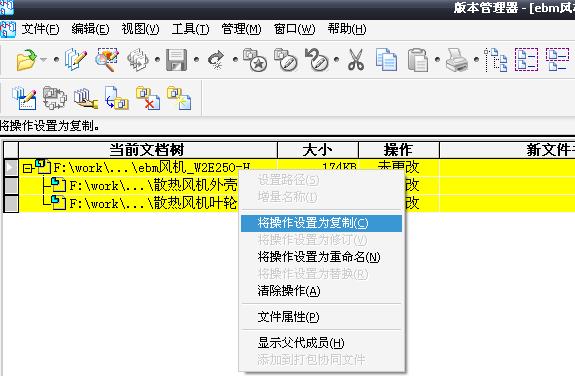Click the undo arrow with pencil icon
Image resolution: width=575 pixels, height=376 pixels.
316,60
